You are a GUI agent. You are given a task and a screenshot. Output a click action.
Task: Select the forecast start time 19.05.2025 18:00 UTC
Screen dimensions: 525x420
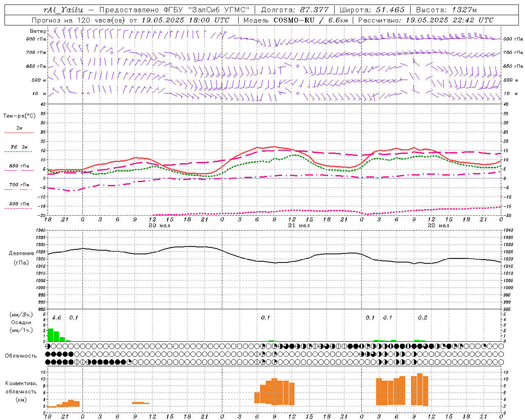[x=185, y=20]
